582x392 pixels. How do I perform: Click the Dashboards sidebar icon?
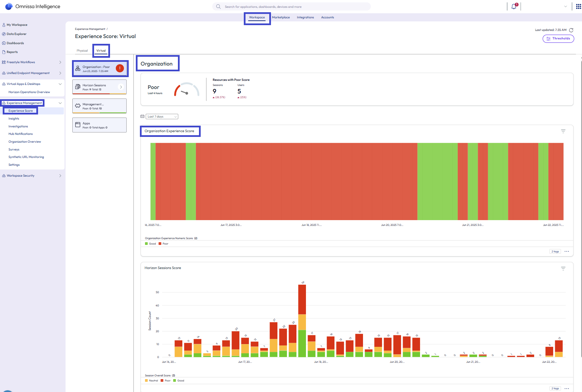click(4, 43)
